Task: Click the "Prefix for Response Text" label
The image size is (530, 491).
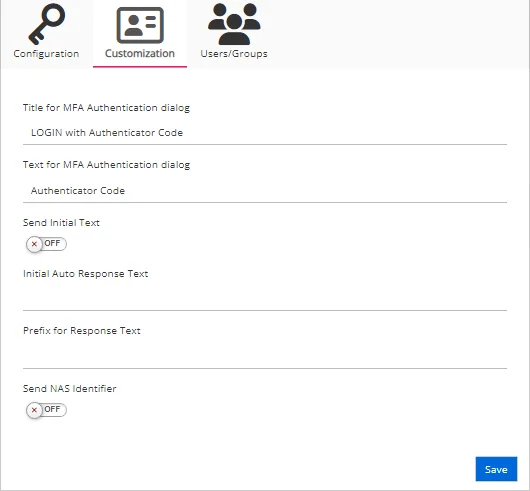Action: (82, 331)
